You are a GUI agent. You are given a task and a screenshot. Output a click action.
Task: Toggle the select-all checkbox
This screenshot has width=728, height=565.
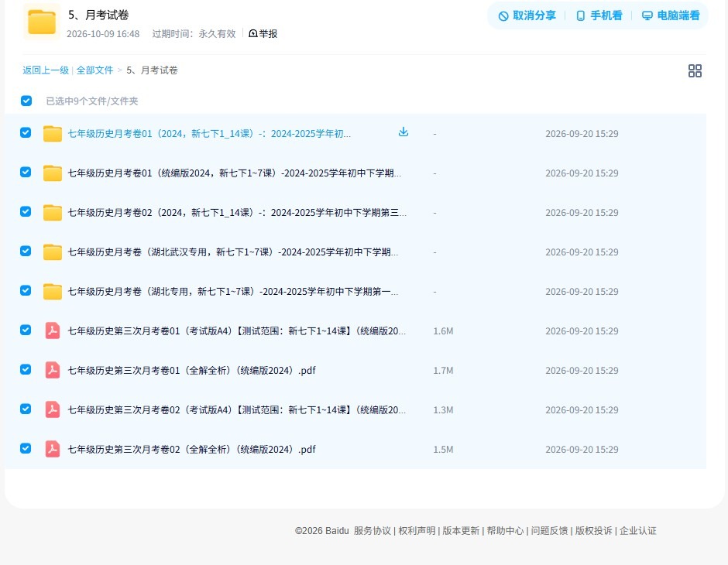26,101
